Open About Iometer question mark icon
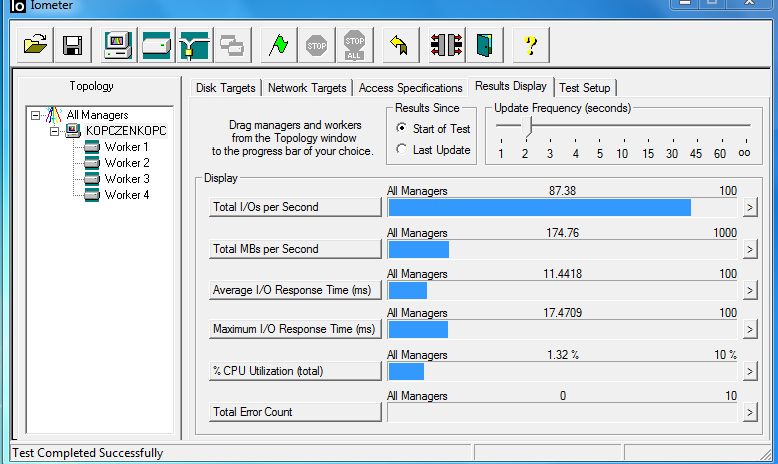 (531, 45)
